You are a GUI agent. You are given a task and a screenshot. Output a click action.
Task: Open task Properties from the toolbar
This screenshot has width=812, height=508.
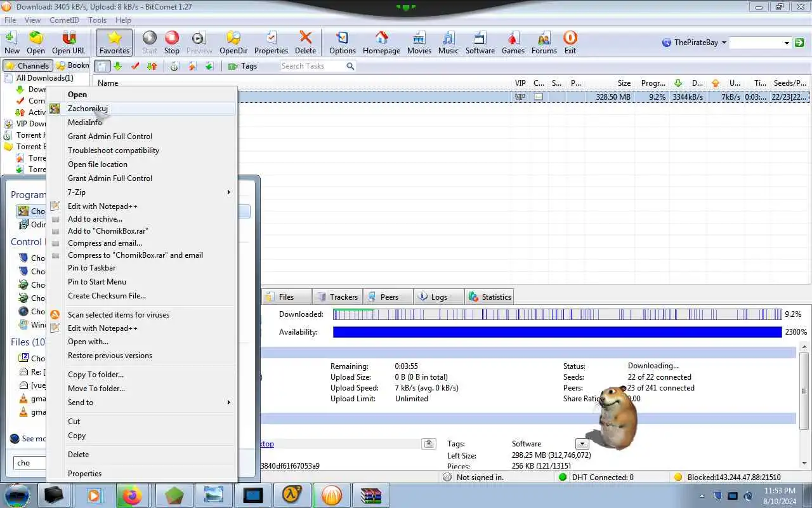coord(271,43)
